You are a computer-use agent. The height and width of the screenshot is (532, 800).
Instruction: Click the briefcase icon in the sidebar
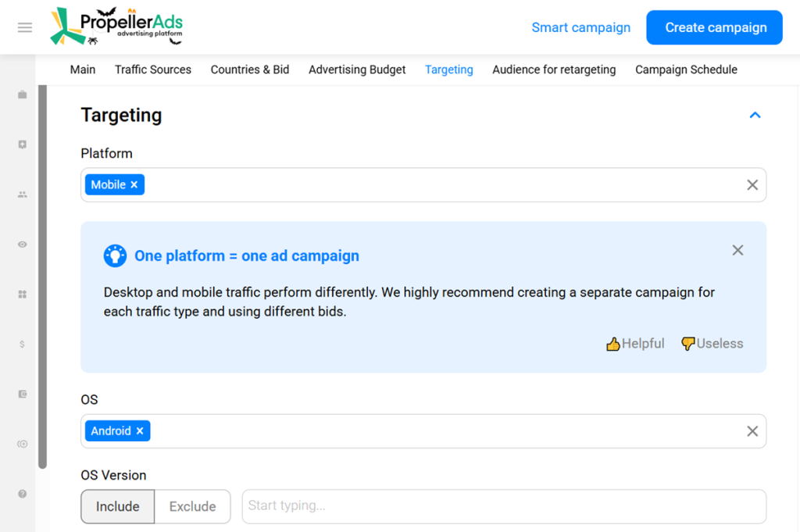pyautogui.click(x=23, y=95)
